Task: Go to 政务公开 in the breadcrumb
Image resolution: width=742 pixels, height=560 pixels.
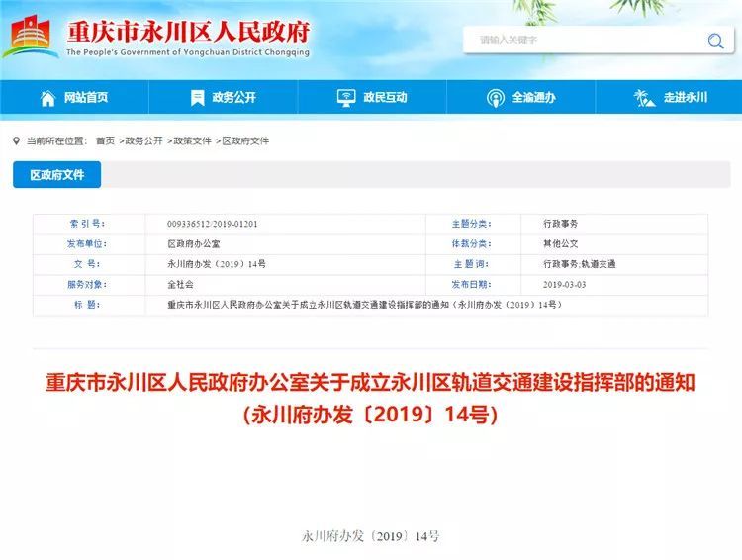Action: 143,141
